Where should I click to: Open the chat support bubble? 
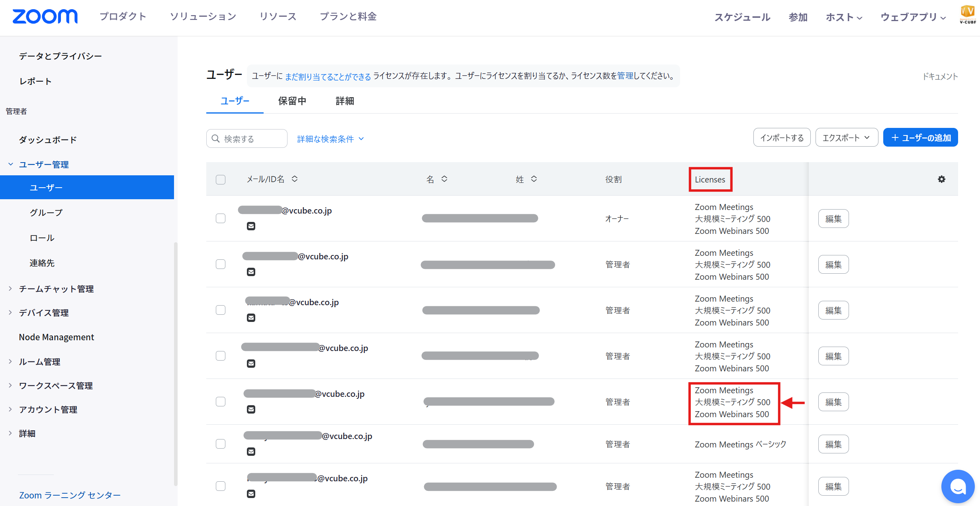[x=958, y=486]
